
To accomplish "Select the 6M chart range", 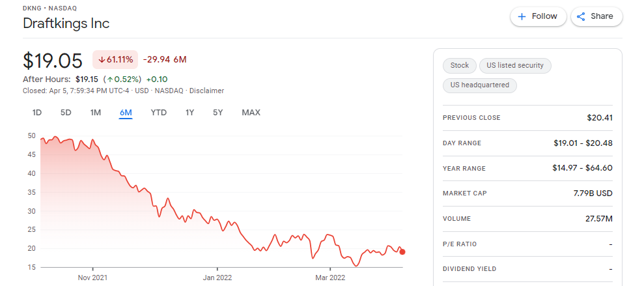I will pos(126,113).
